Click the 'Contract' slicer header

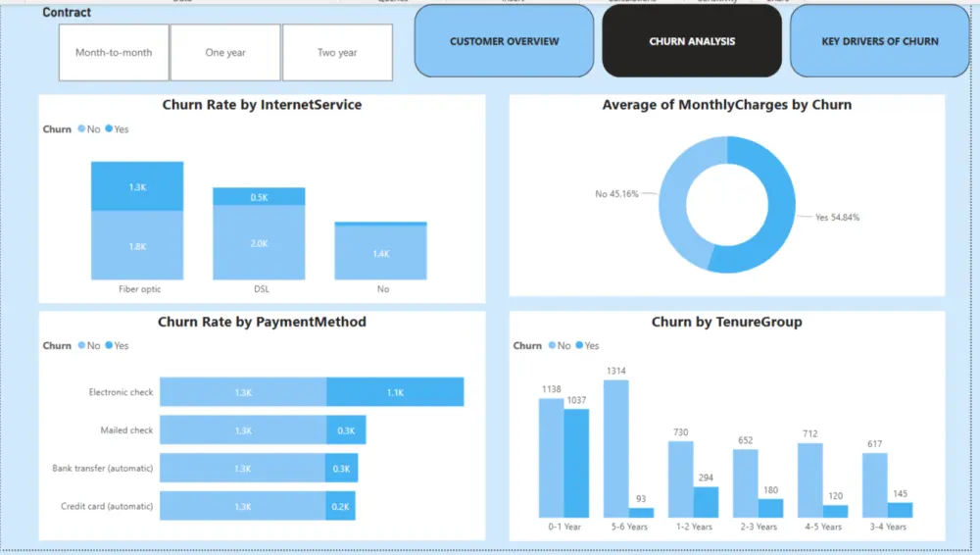pos(67,13)
